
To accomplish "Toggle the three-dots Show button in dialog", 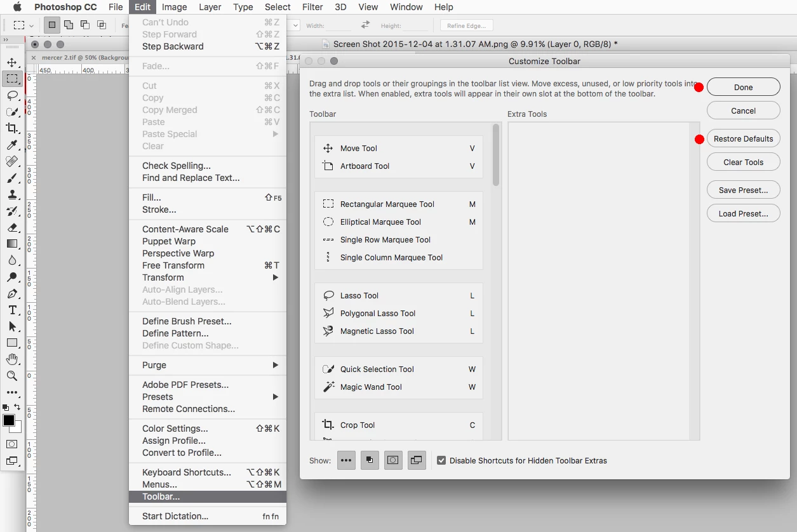I will (x=346, y=460).
